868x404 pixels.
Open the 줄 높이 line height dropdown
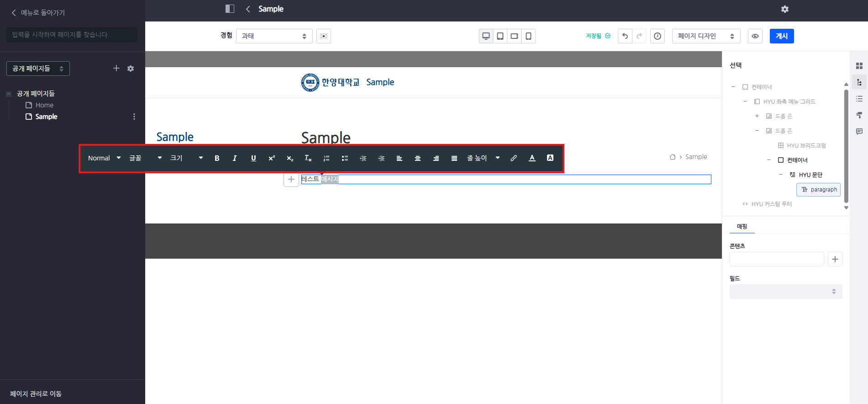tap(483, 158)
